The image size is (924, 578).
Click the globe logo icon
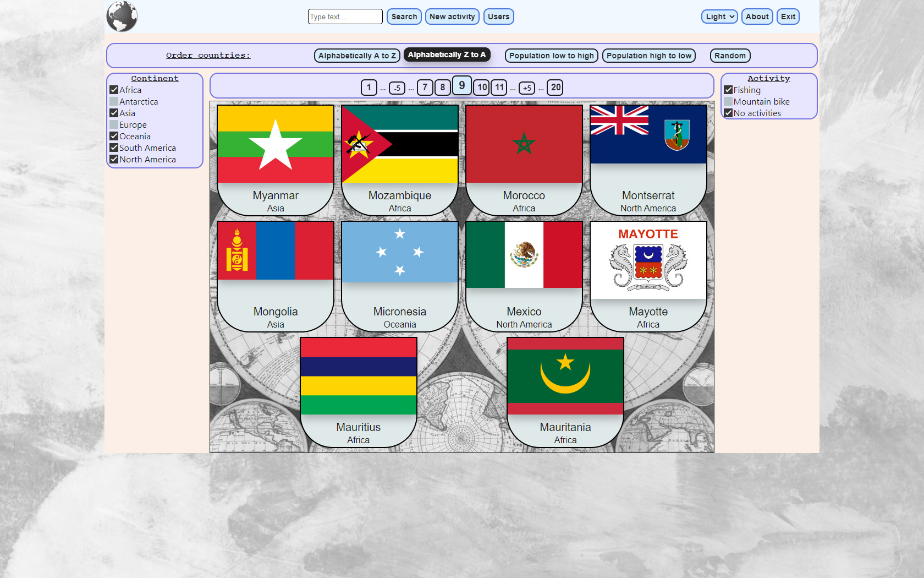tap(122, 17)
